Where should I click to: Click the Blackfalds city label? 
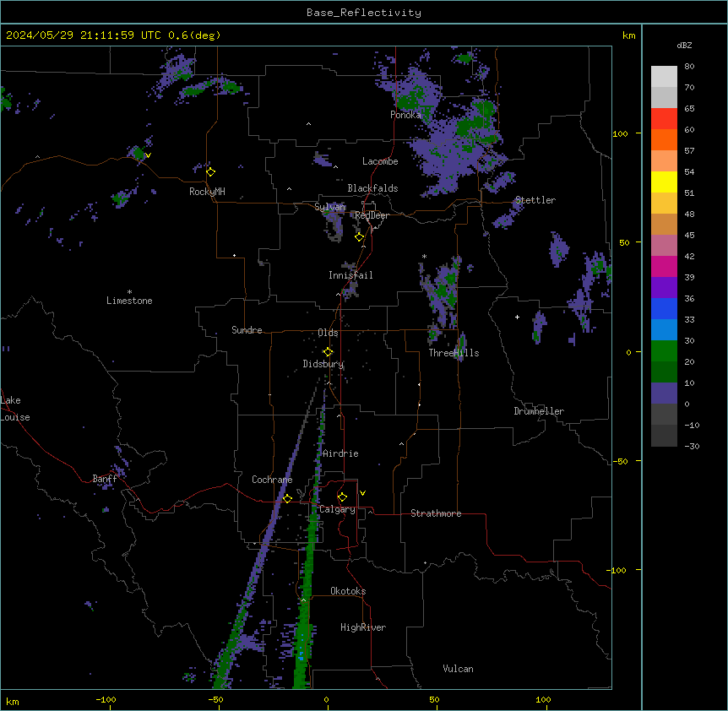[x=372, y=188]
